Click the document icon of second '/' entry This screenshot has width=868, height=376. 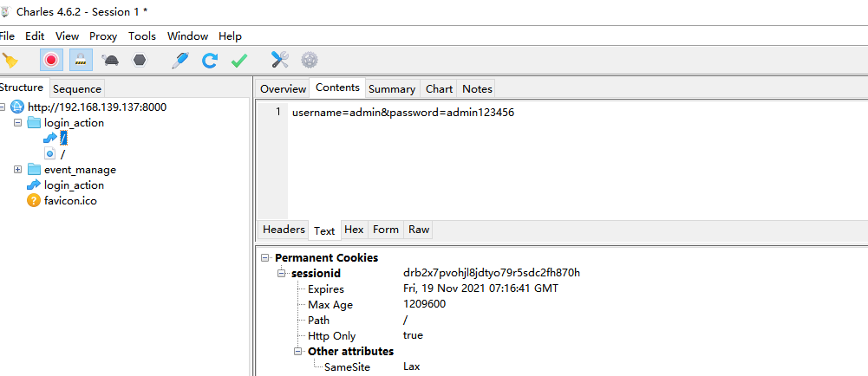coord(49,153)
